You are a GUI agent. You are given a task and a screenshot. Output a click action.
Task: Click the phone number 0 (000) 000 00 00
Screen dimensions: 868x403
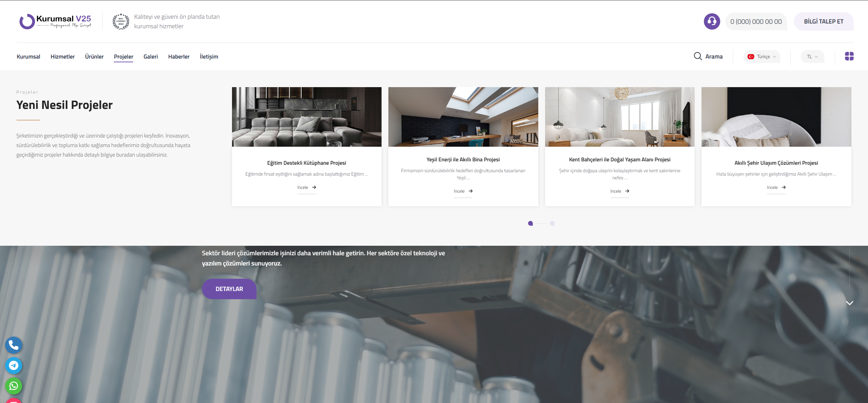(x=756, y=21)
